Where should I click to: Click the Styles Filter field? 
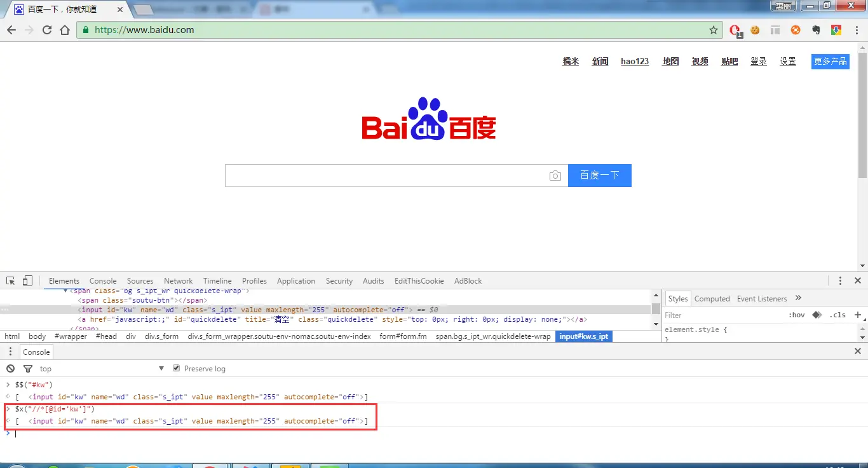coord(723,315)
